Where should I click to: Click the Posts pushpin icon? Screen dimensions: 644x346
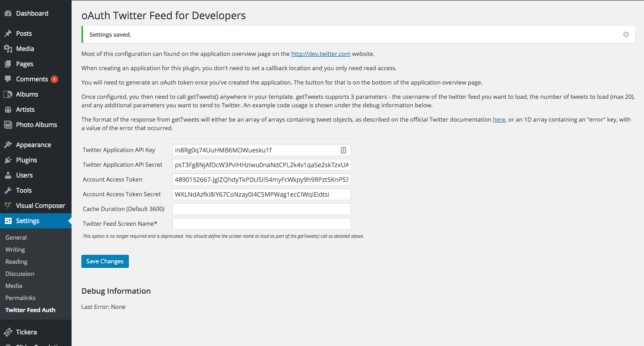(8, 34)
